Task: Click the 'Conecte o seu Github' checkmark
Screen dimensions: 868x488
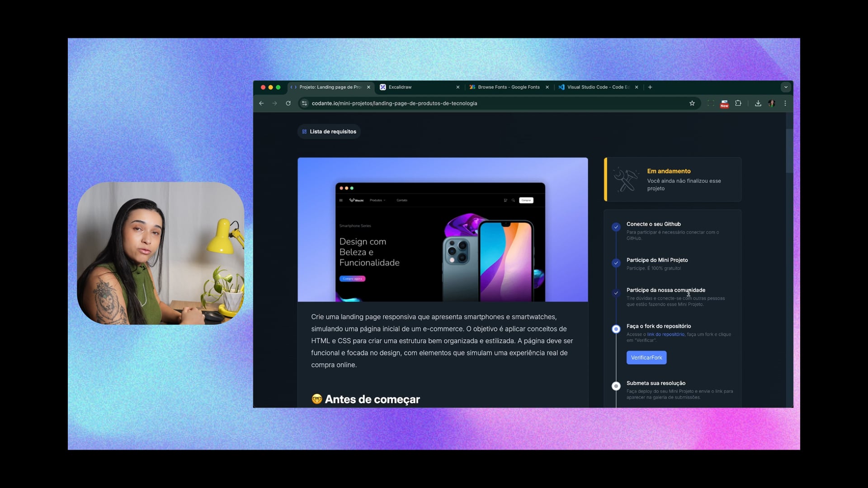Action: [x=616, y=227]
